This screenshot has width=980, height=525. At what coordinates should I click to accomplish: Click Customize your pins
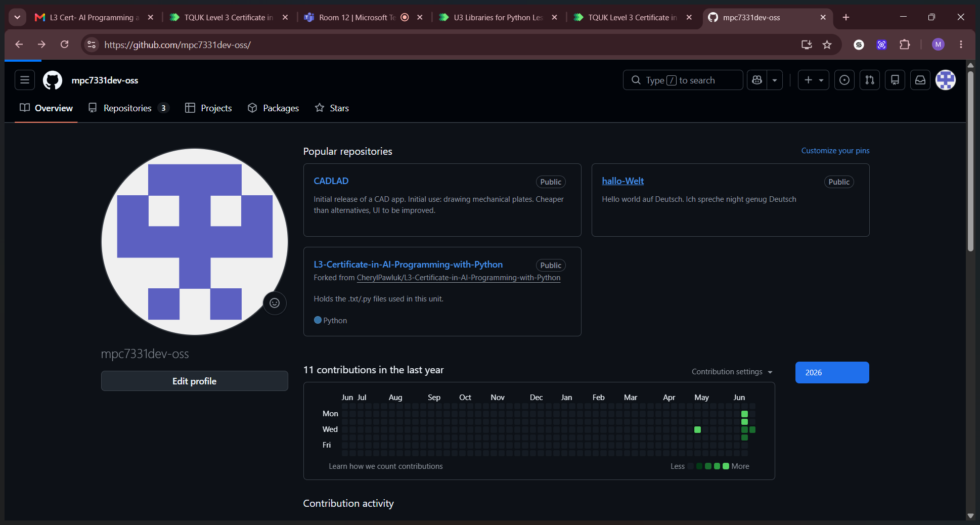click(x=835, y=151)
